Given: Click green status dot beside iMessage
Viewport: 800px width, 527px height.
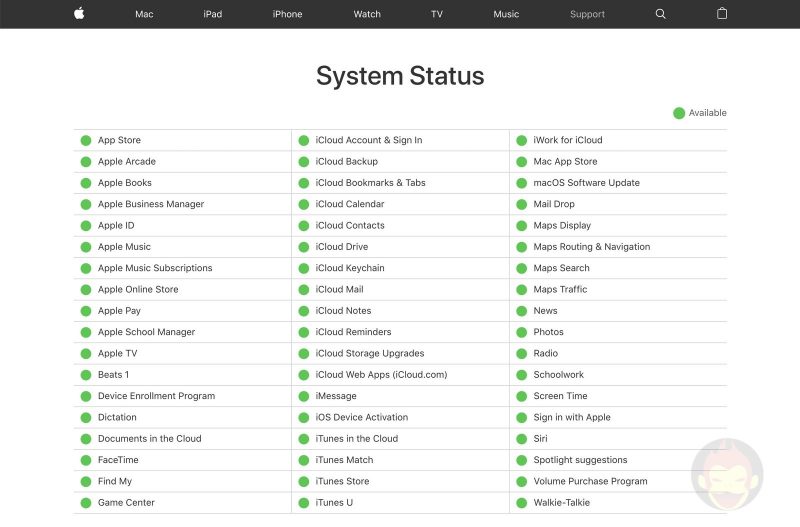Looking at the screenshot, I should click(304, 396).
